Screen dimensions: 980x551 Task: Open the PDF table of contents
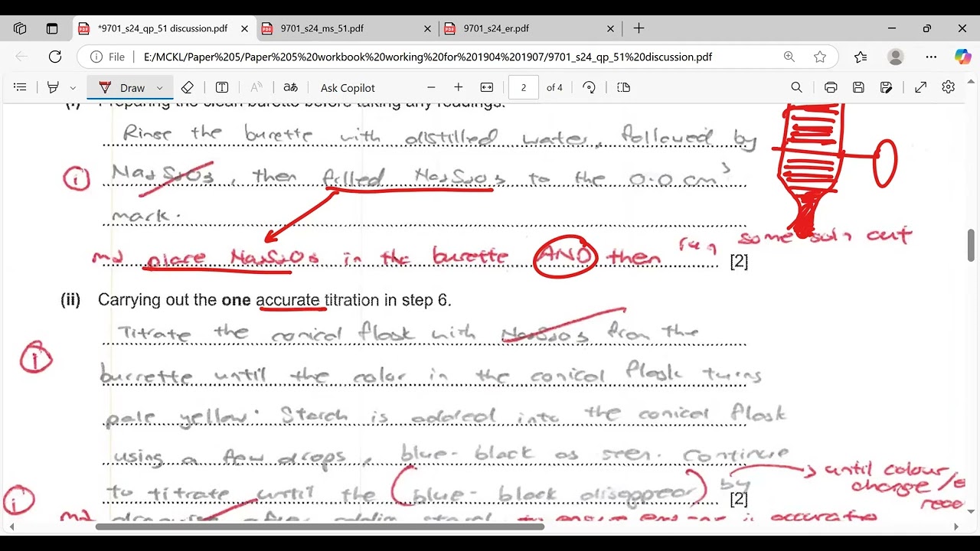[x=20, y=87]
